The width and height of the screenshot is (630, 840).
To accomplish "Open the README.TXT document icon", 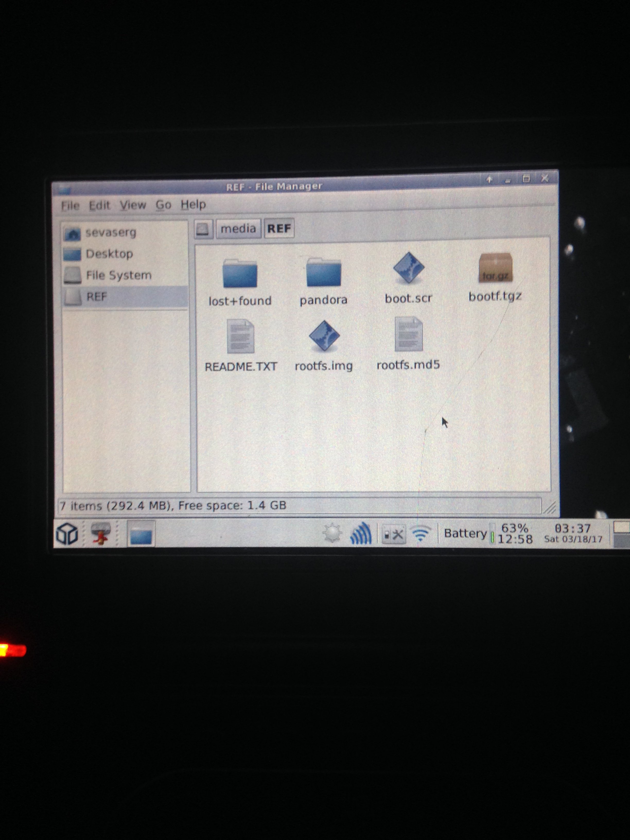I will click(x=240, y=336).
